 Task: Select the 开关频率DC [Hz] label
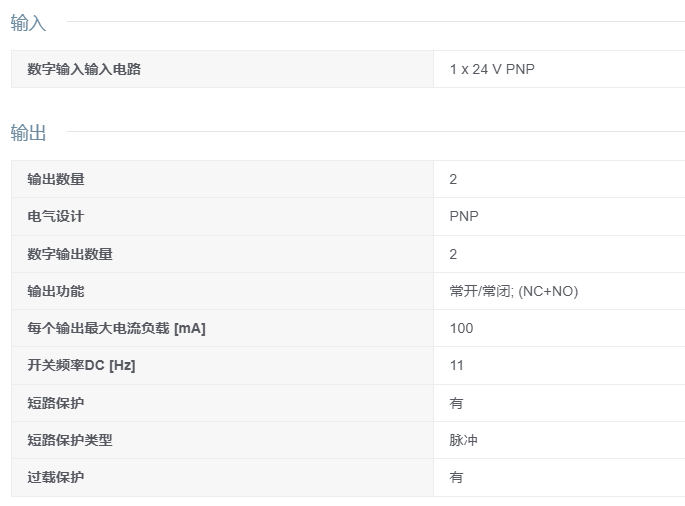(81, 365)
